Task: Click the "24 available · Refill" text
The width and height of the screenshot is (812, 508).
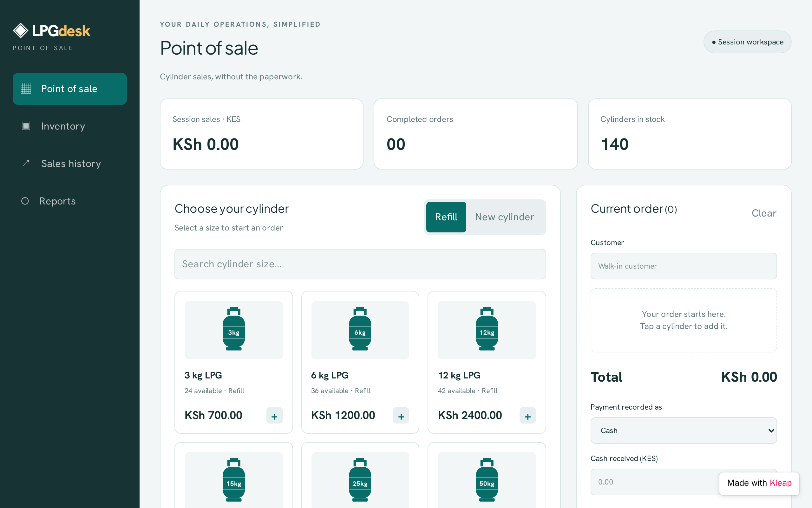Action: tap(214, 391)
